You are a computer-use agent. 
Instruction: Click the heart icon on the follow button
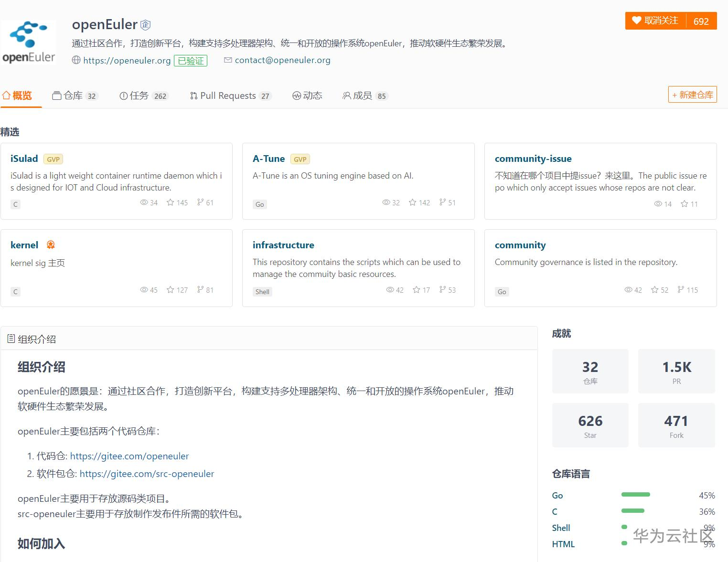tap(637, 21)
